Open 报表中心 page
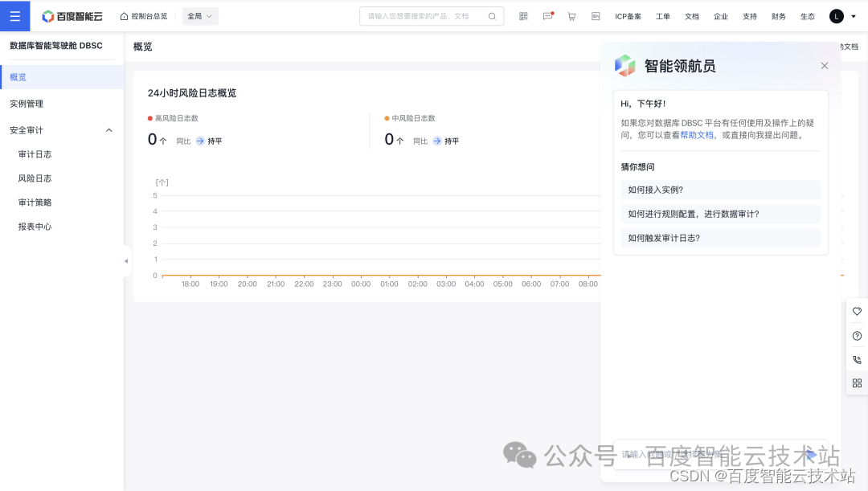 (x=35, y=227)
